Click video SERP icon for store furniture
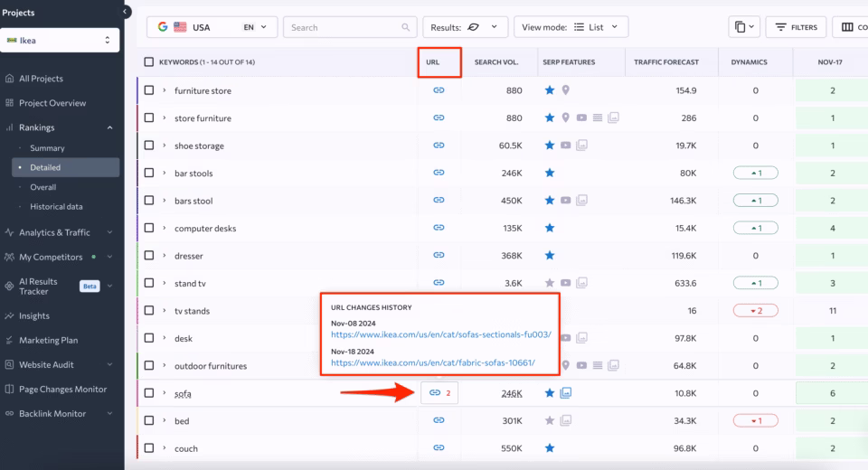 click(581, 117)
